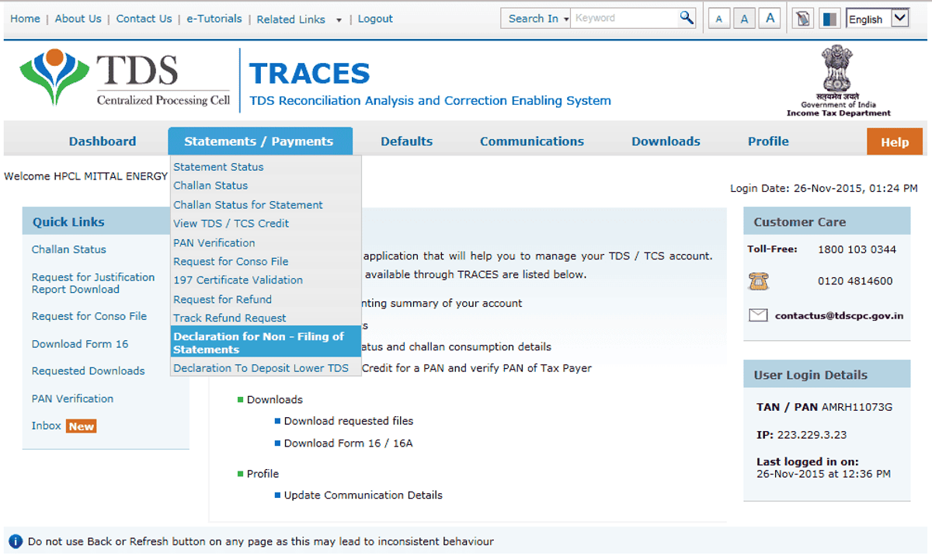Open Download Form 16 quick link
Image resolution: width=932 pixels, height=560 pixels.
click(80, 344)
